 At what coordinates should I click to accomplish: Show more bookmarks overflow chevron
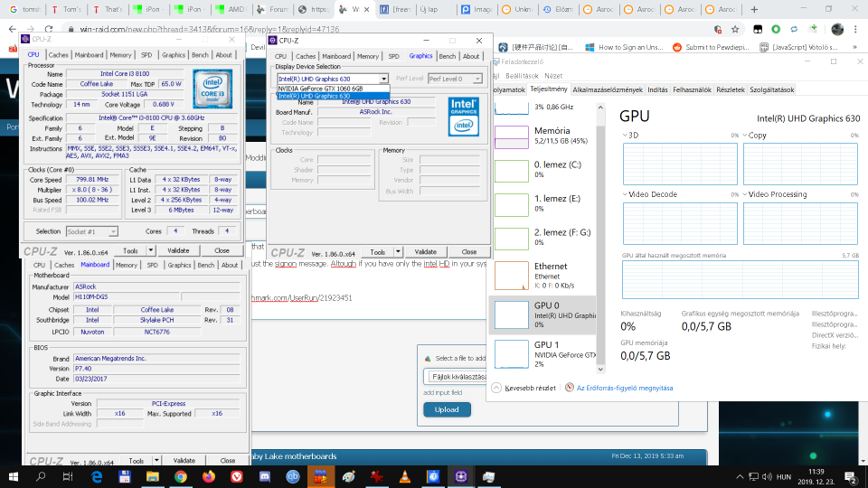click(855, 48)
